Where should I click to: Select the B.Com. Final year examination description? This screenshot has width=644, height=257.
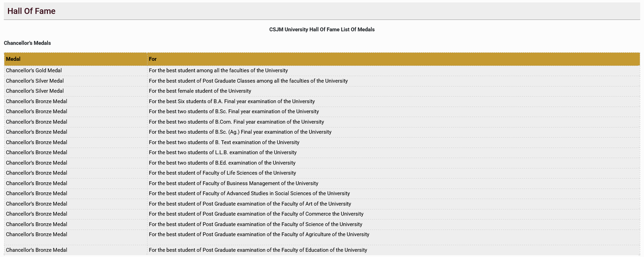[236, 122]
